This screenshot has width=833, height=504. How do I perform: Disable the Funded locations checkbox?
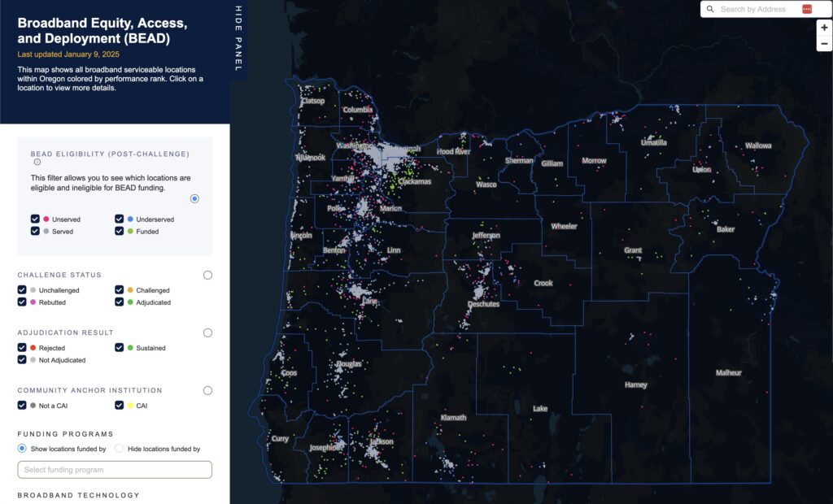click(x=119, y=230)
